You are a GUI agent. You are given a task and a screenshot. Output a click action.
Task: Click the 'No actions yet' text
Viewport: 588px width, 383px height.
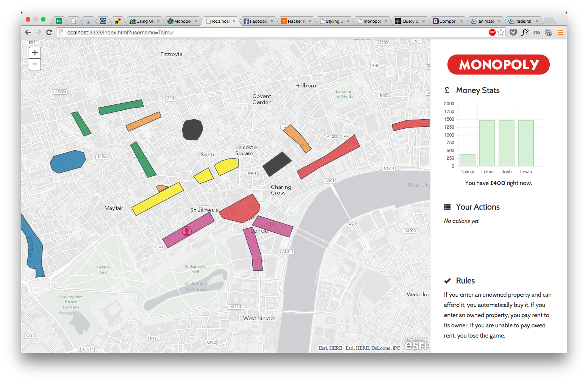click(x=461, y=221)
